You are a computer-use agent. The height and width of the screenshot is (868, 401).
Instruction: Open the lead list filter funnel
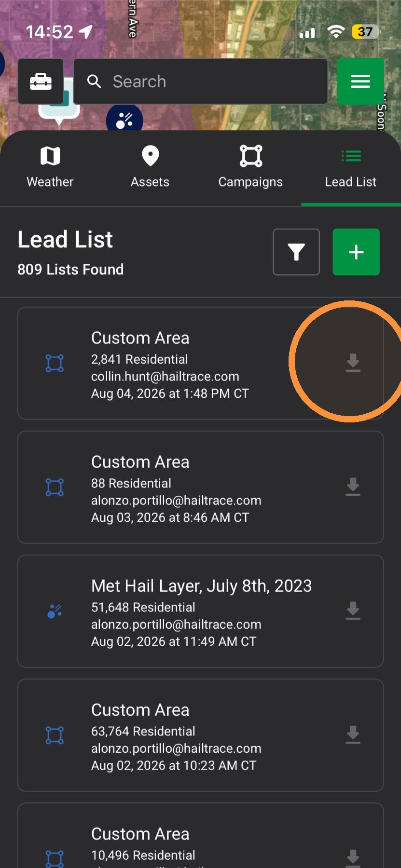coord(296,252)
